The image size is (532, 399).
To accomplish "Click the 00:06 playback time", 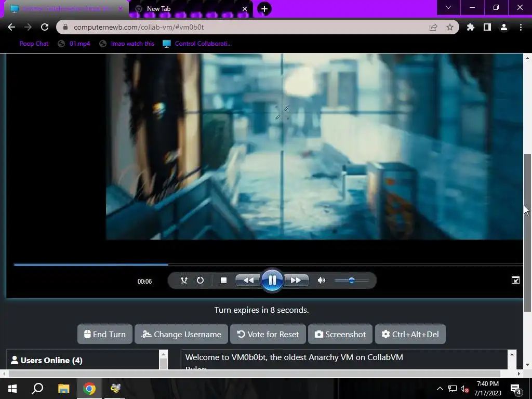I will tap(144, 281).
